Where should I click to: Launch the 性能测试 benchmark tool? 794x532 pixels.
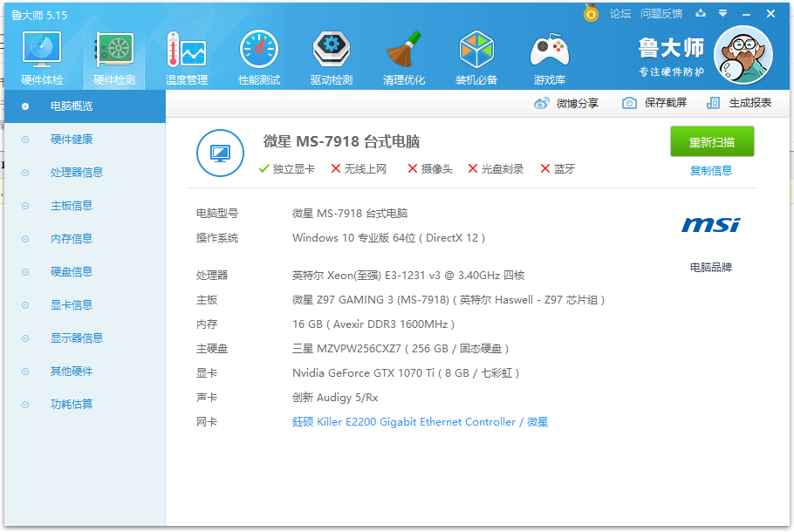(257, 55)
